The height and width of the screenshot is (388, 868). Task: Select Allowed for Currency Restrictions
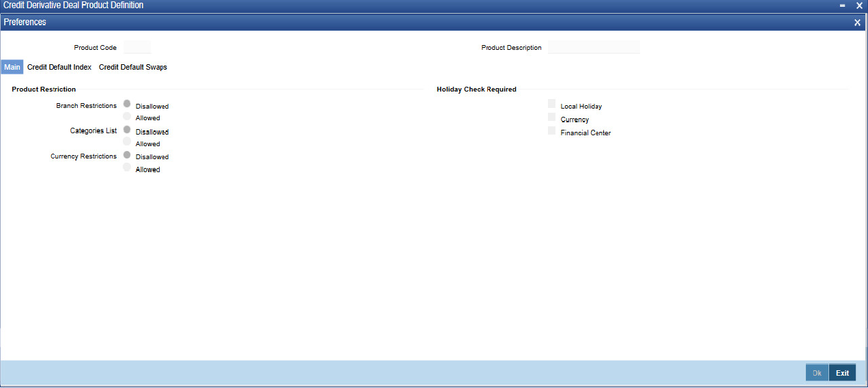127,167
